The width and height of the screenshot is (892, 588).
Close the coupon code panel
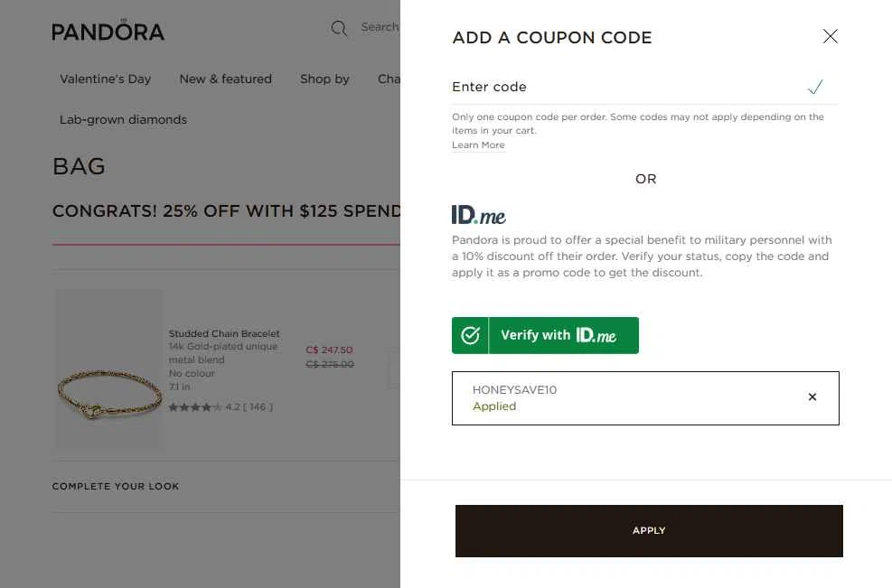(x=830, y=36)
